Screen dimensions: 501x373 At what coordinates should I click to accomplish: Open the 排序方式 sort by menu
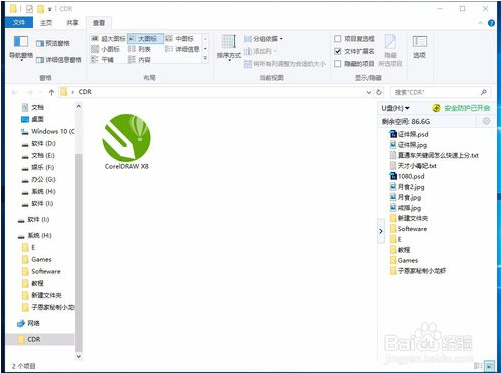click(x=229, y=47)
